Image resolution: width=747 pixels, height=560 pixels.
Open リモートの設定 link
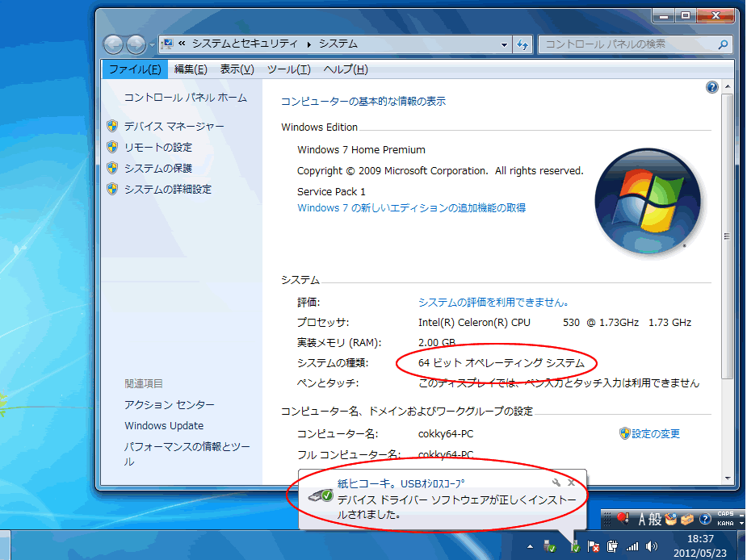click(x=158, y=147)
